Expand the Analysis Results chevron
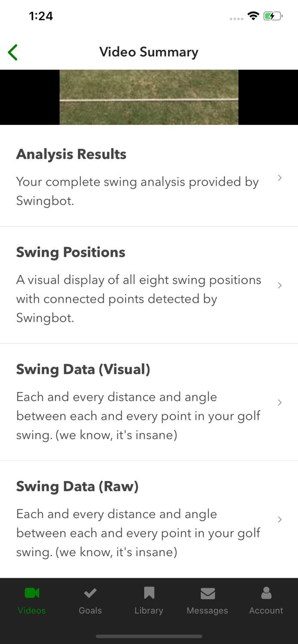 pos(280,177)
